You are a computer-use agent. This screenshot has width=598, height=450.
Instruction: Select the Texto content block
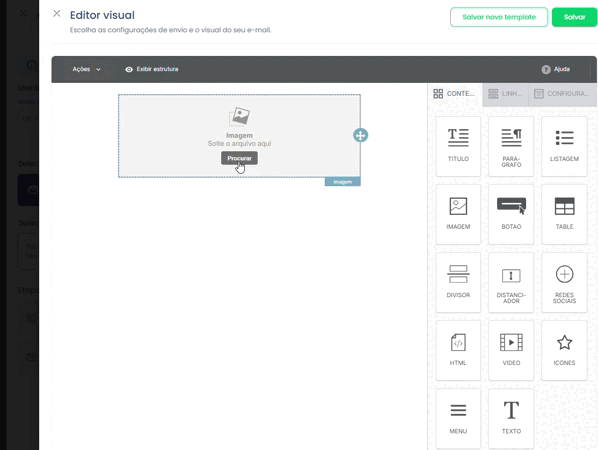pos(511,419)
